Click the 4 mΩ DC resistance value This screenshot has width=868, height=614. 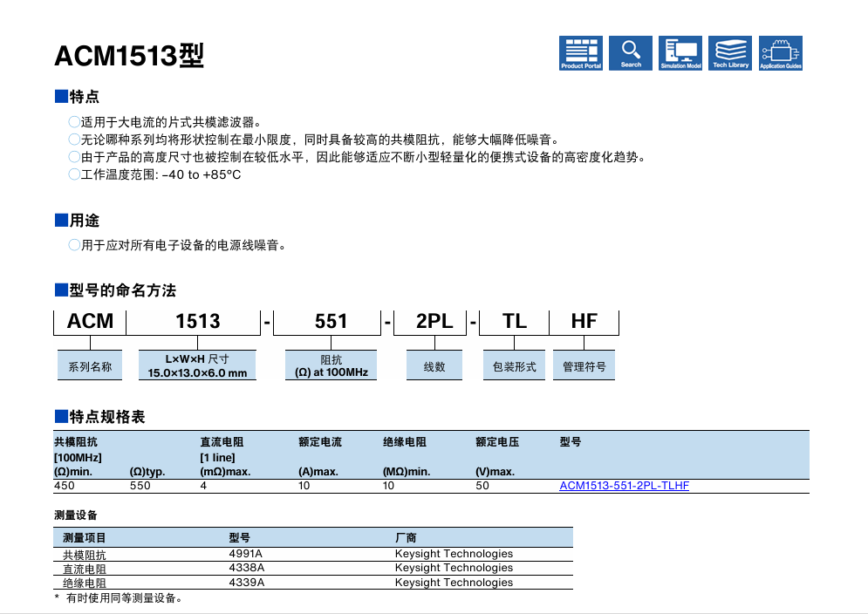(x=203, y=486)
